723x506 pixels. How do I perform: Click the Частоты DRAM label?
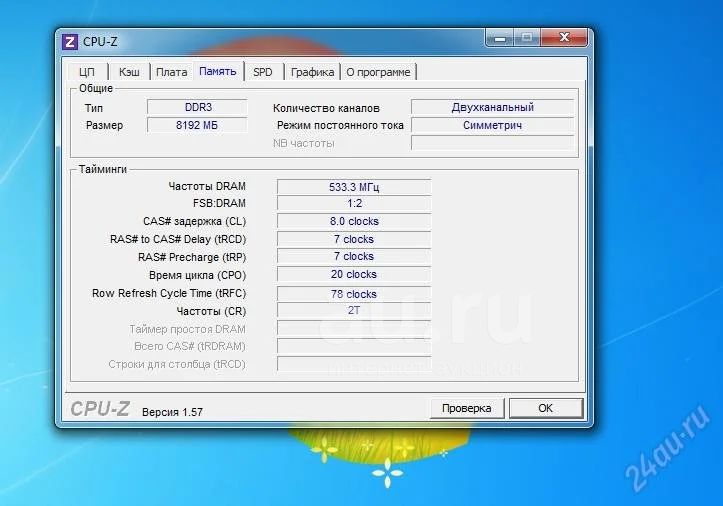[x=207, y=186]
